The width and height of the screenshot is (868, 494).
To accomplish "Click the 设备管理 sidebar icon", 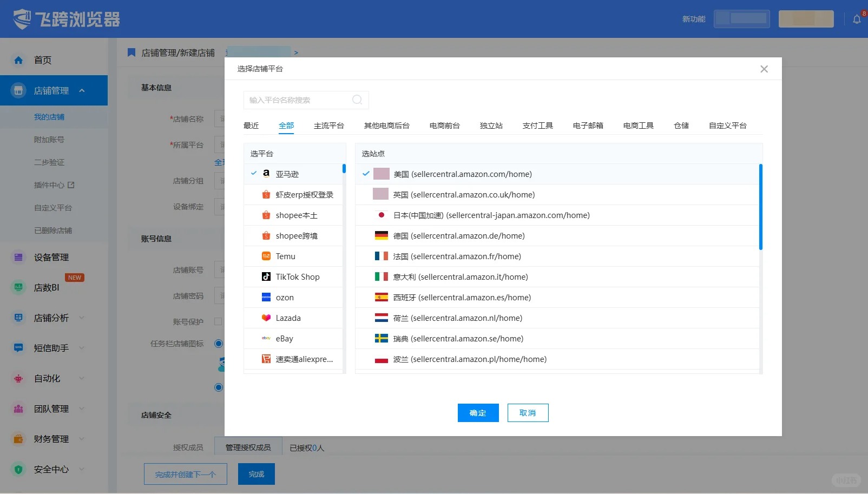I will point(18,257).
